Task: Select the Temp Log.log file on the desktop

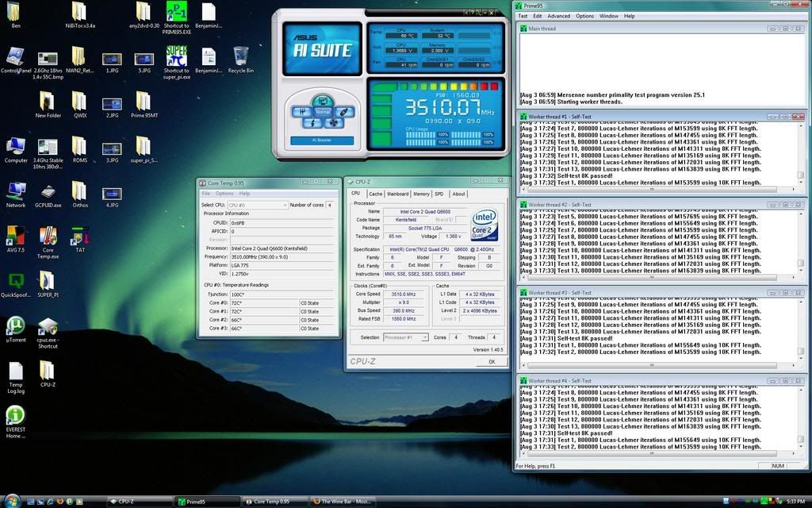Action: point(16,377)
